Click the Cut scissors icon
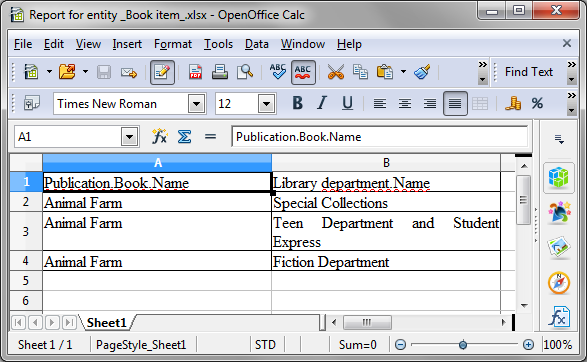Viewport: 587px width, 362px height. click(335, 72)
